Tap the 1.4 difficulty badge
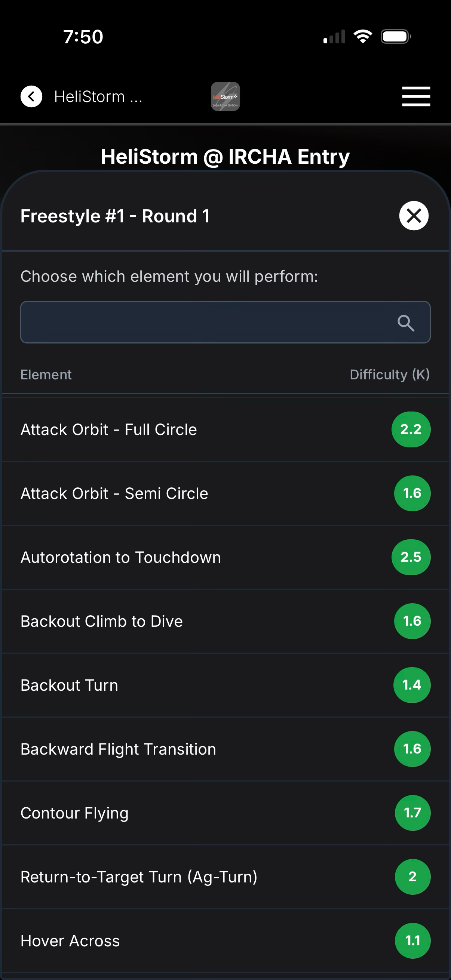 [x=411, y=685]
